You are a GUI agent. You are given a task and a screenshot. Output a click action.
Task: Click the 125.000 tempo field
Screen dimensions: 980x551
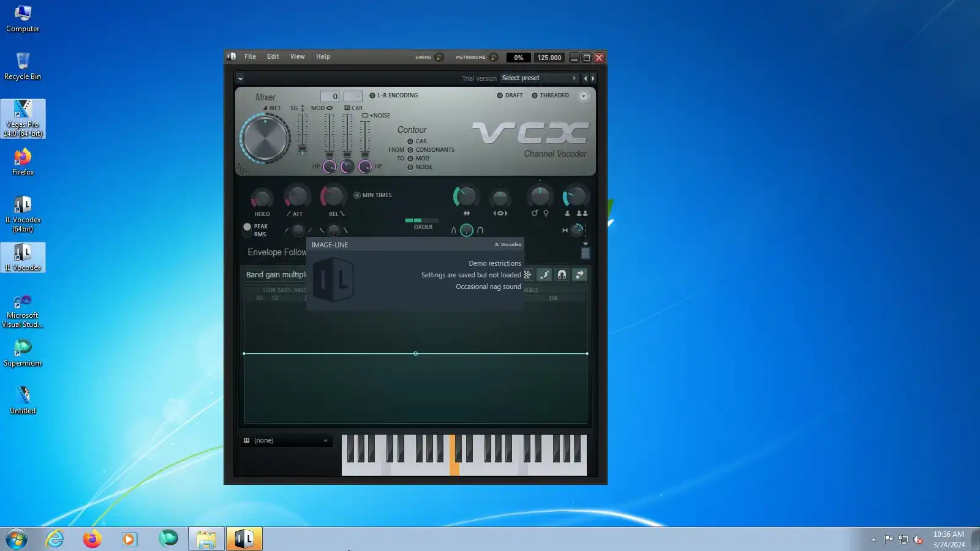[549, 58]
